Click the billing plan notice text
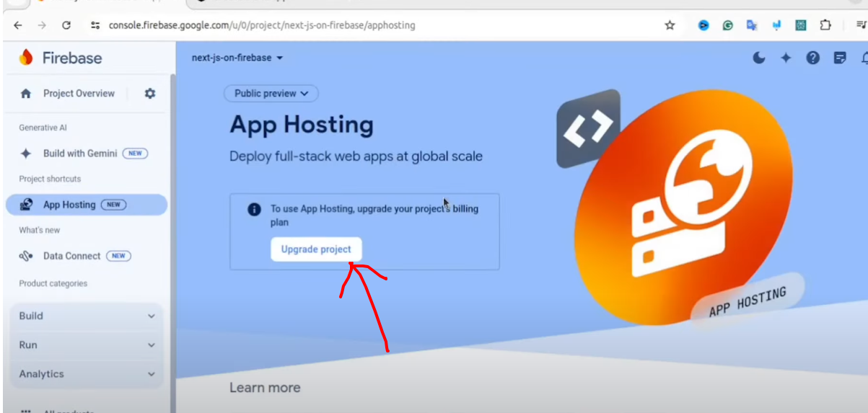Viewport: 868px width, 413px height. pos(374,216)
